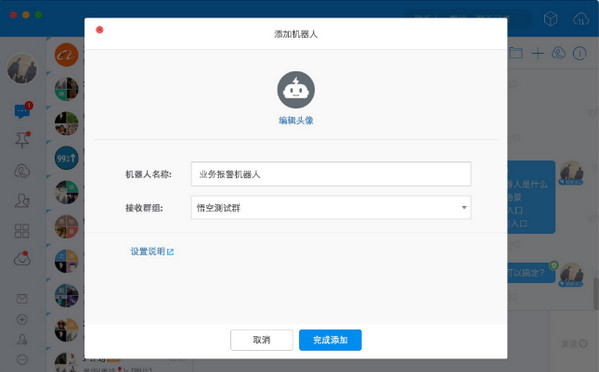
Task: Open the cloud drive icon in sidebar
Action: (22, 259)
